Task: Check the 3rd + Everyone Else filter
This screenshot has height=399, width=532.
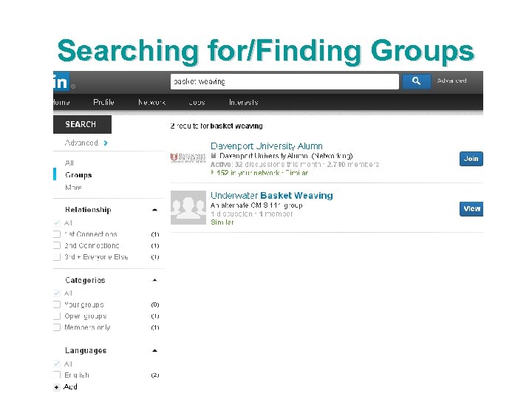Action: (57, 257)
